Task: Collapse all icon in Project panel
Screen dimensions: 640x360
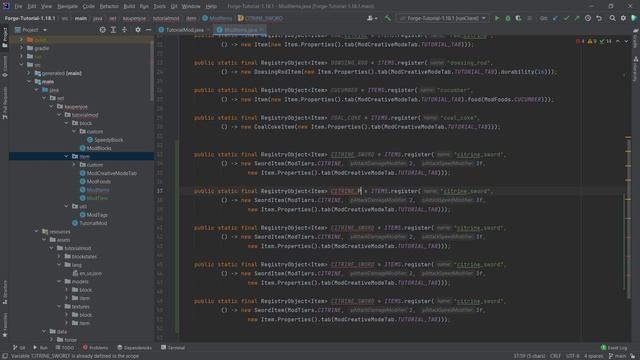Action: [124, 30]
